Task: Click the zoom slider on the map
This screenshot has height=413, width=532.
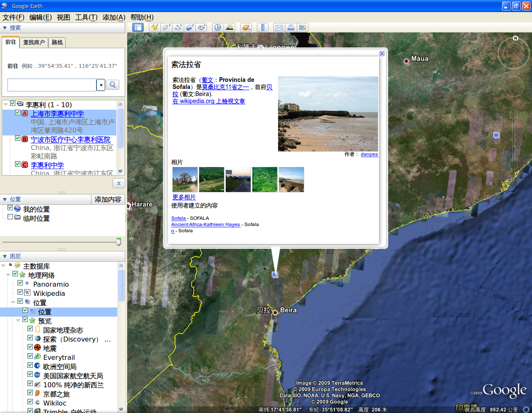Action: point(514,139)
